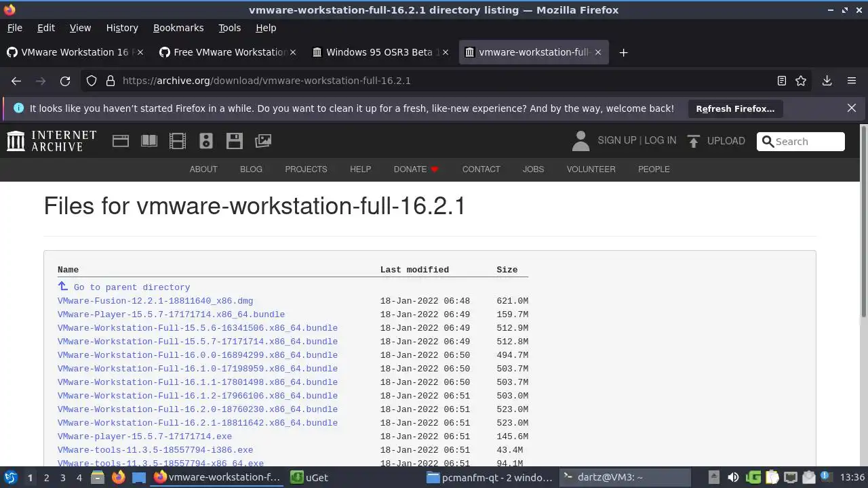Close the 'VMware Workstation 16' tab
Screen dimensions: 868x488
pyautogui.click(x=140, y=52)
